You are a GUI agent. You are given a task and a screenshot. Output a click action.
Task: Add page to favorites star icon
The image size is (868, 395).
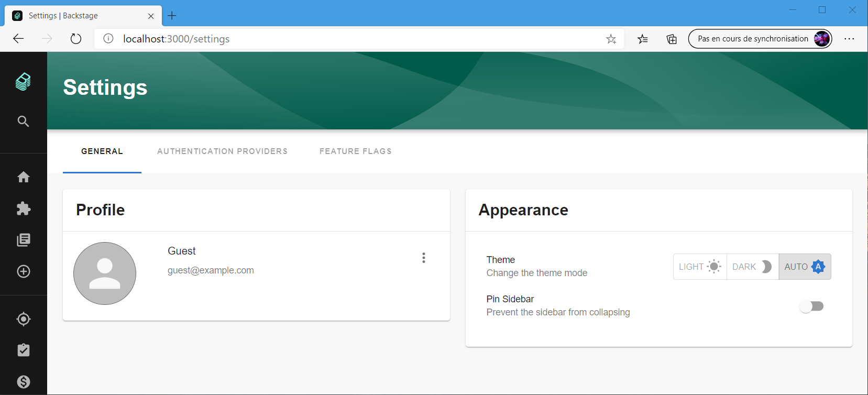point(611,39)
